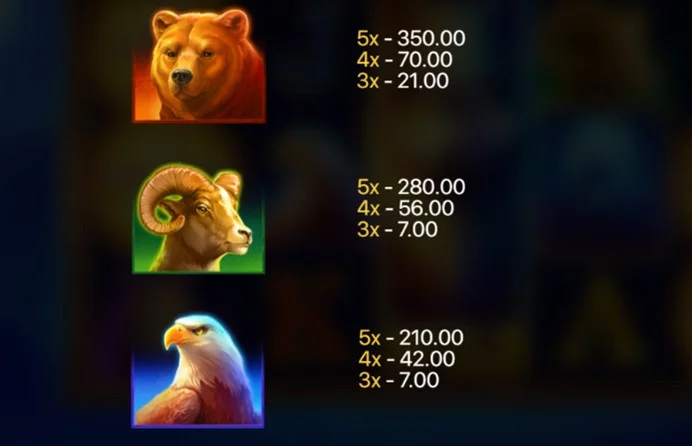Viewport: 692px width, 446px height.
Task: Select the ram symbol icon
Action: point(199,218)
